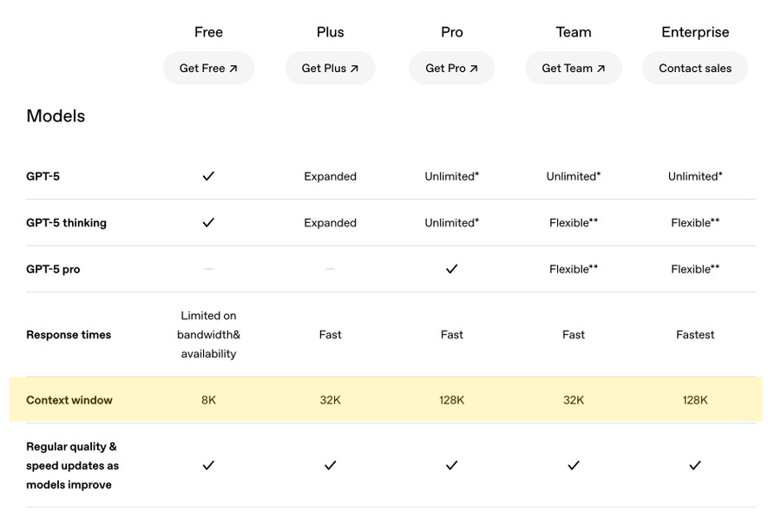This screenshot has width=781, height=532.
Task: Click the Enterprise column heading
Action: pyautogui.click(x=695, y=32)
